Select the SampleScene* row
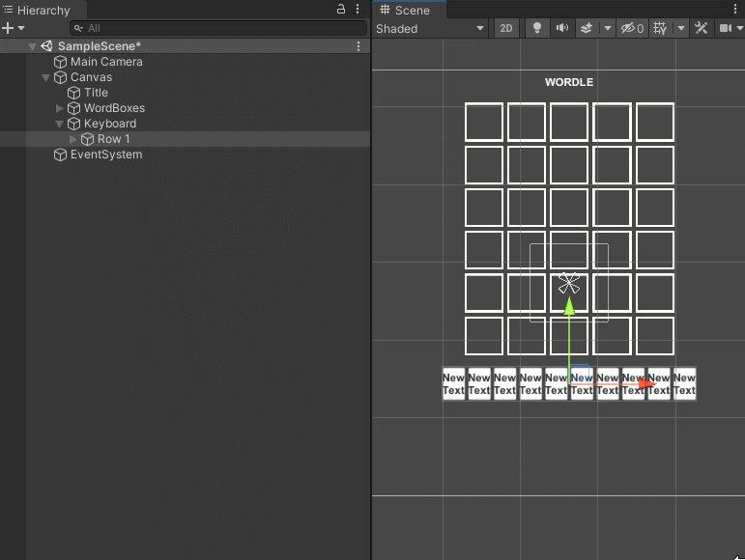The height and width of the screenshot is (560, 745). point(185,46)
